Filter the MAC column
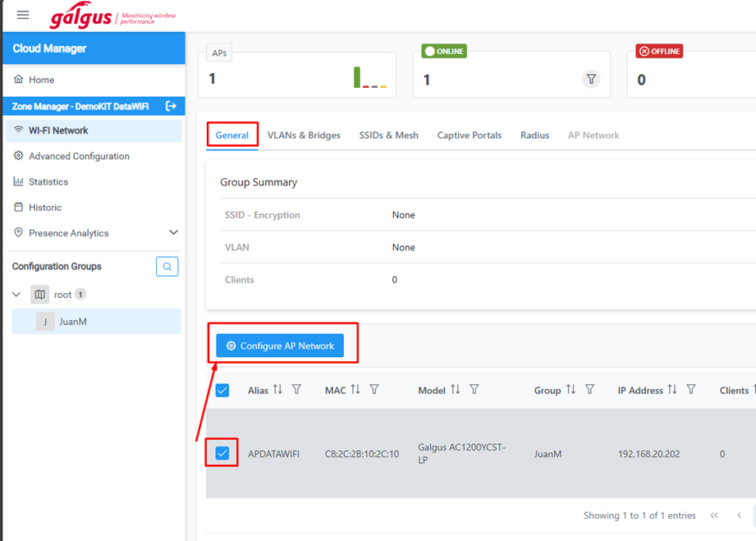 374,390
